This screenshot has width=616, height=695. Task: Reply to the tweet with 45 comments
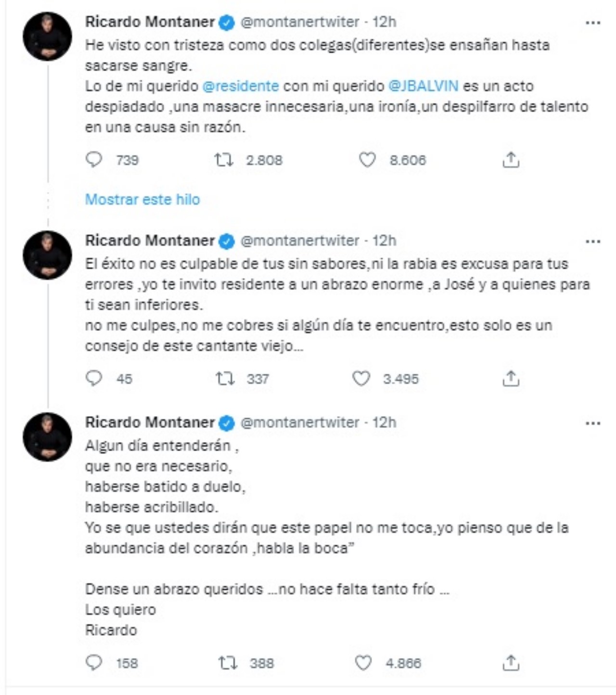point(94,379)
